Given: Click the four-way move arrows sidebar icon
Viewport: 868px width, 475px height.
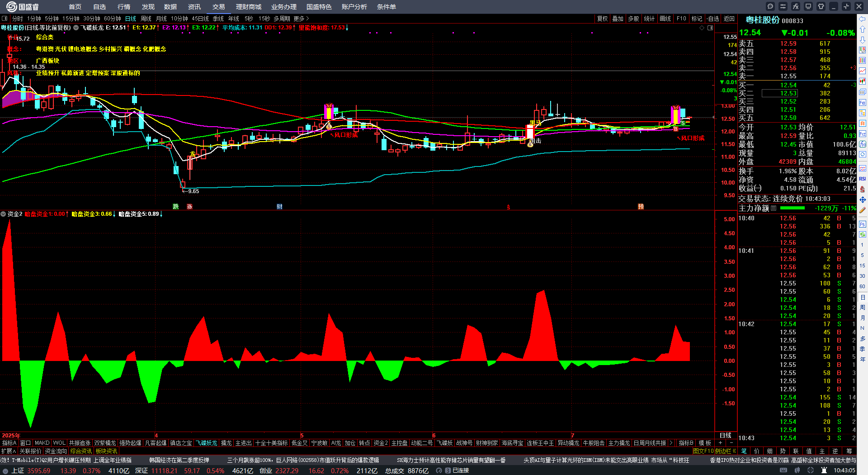Looking at the screenshot, I should pyautogui.click(x=863, y=199).
